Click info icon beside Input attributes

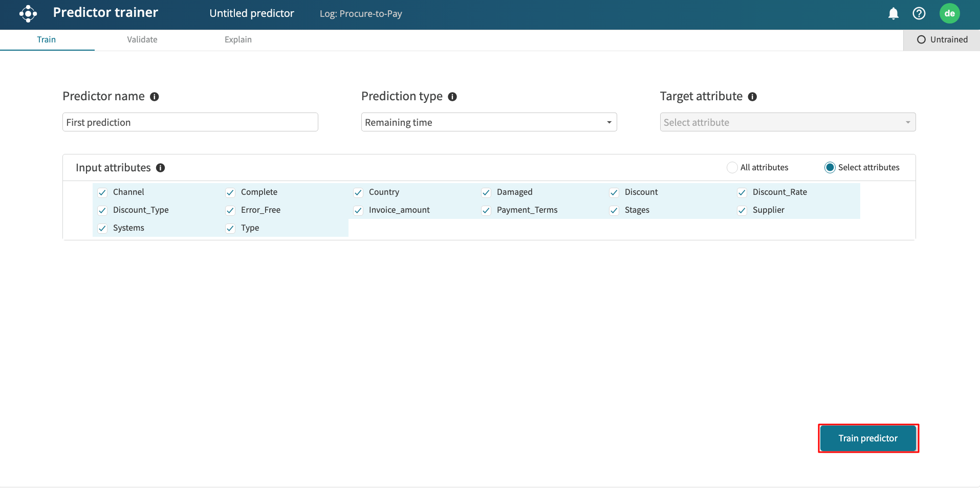coord(160,168)
